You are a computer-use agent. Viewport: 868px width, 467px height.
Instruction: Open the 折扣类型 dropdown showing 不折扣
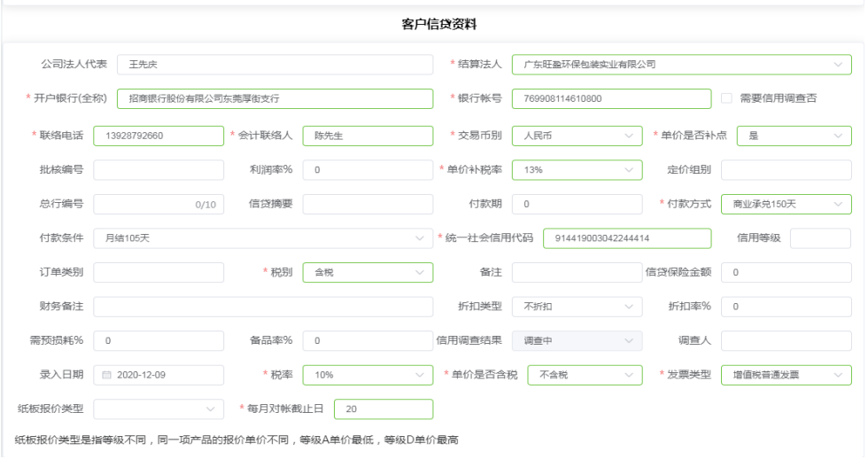(577, 307)
